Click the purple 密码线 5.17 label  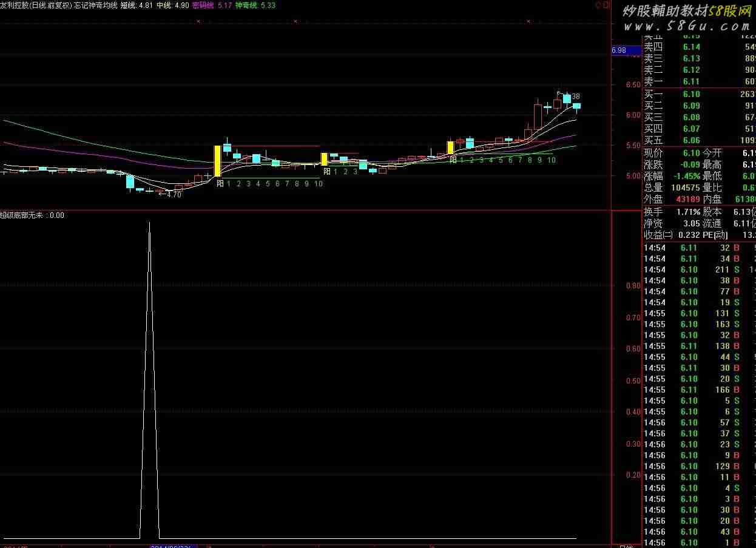tap(212, 5)
